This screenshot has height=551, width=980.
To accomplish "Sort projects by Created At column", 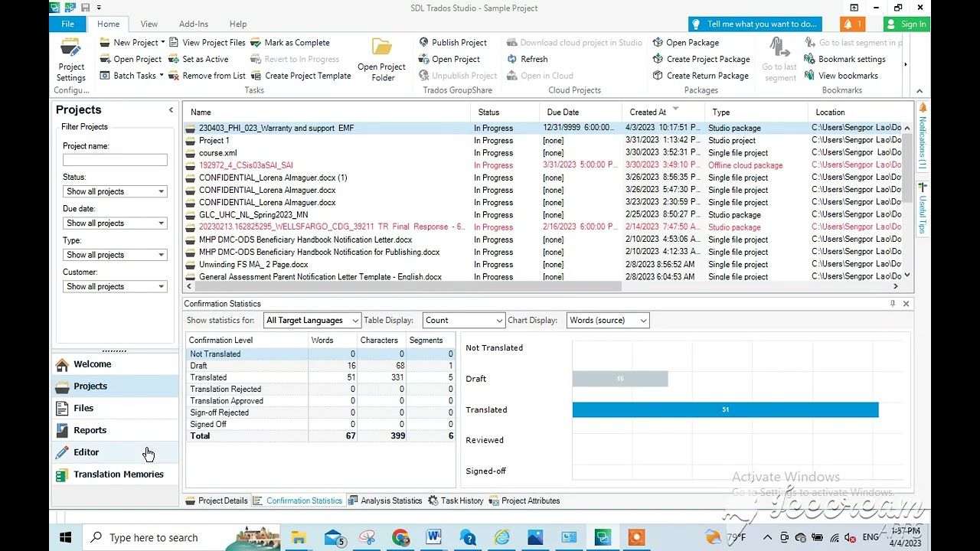I will tap(664, 112).
